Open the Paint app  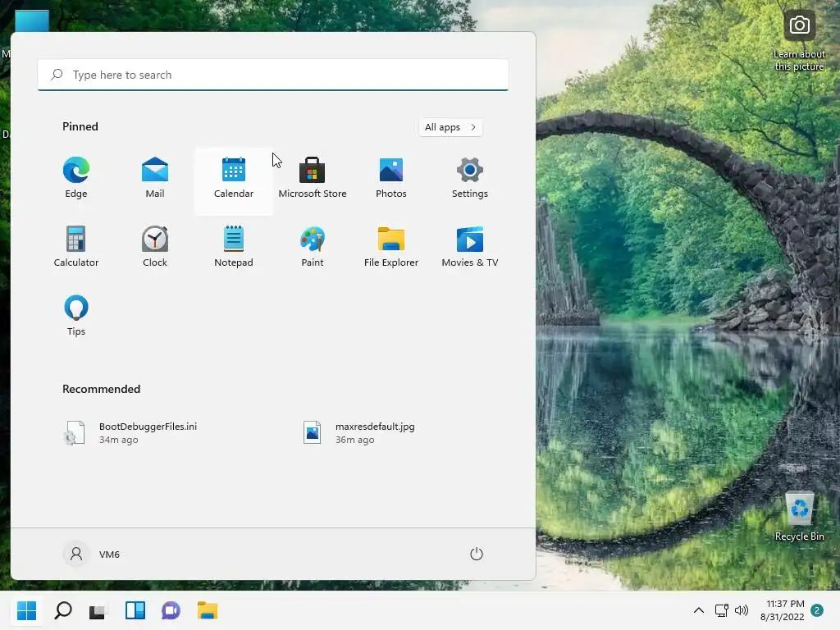coord(313,248)
